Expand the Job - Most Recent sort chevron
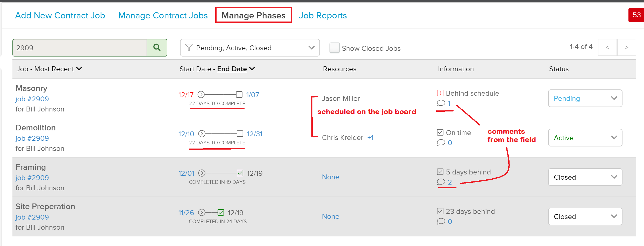644x246 pixels. click(79, 69)
